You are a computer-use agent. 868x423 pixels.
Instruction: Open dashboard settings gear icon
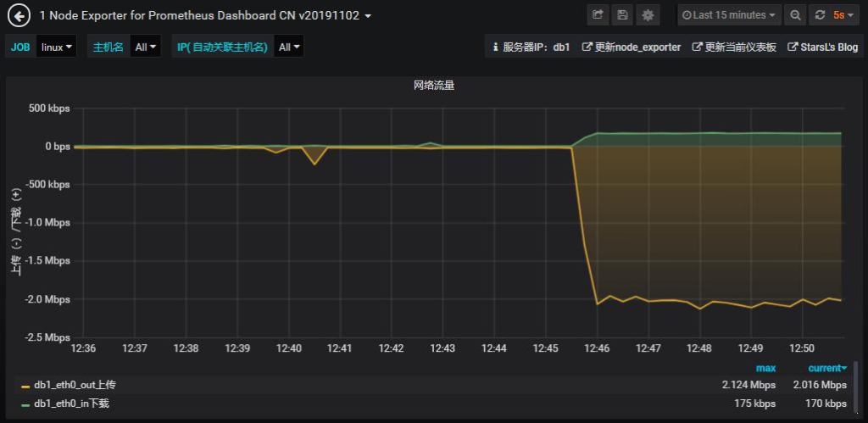pos(648,15)
